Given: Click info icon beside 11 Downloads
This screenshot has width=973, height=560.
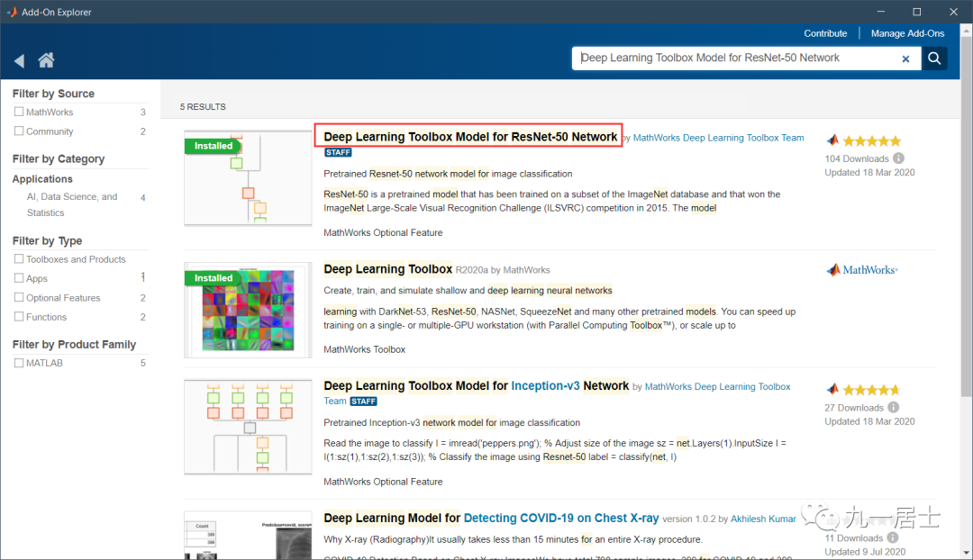Looking at the screenshot, I should (x=892, y=537).
